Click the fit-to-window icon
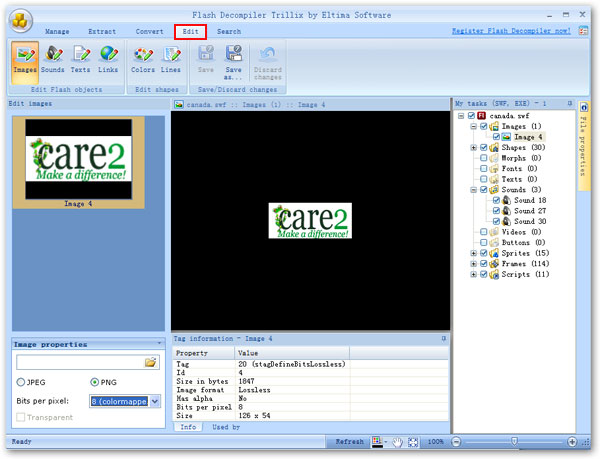600x459 pixels. 413,442
